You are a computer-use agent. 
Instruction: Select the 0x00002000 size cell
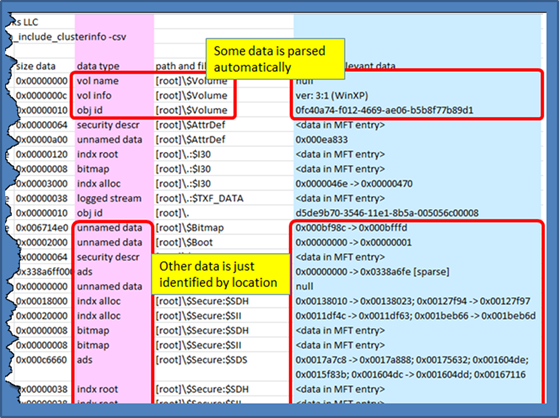pos(41,243)
